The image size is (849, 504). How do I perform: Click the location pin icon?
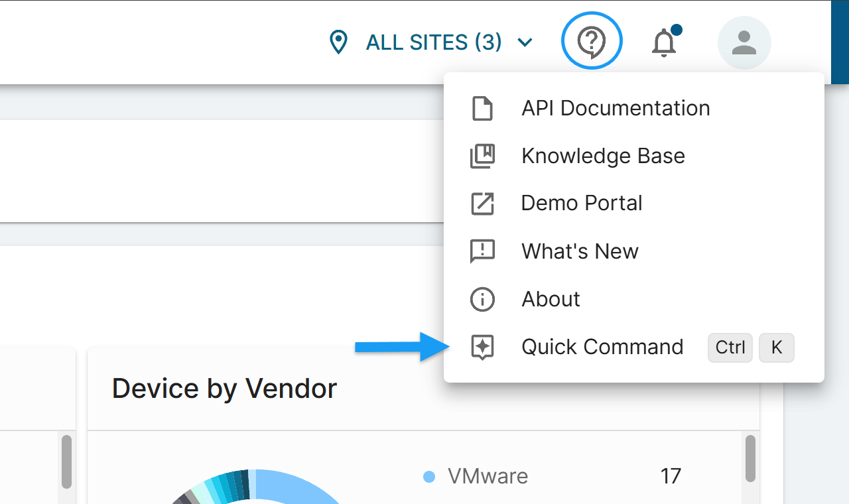(339, 42)
